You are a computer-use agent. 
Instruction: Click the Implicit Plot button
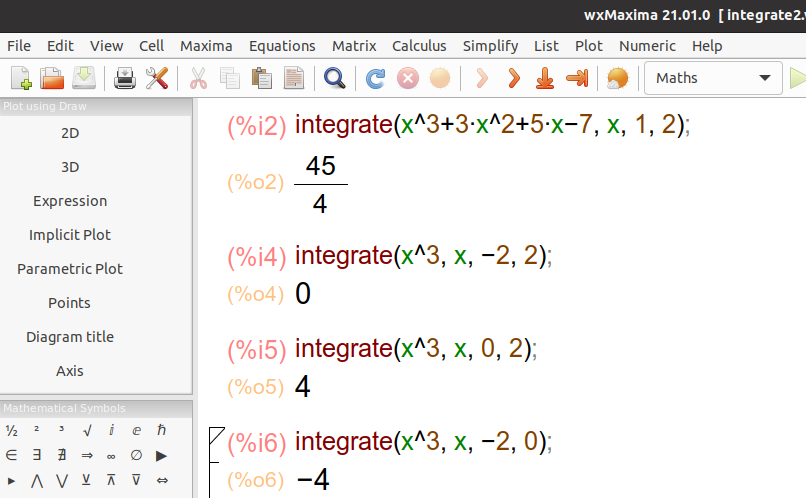70,235
